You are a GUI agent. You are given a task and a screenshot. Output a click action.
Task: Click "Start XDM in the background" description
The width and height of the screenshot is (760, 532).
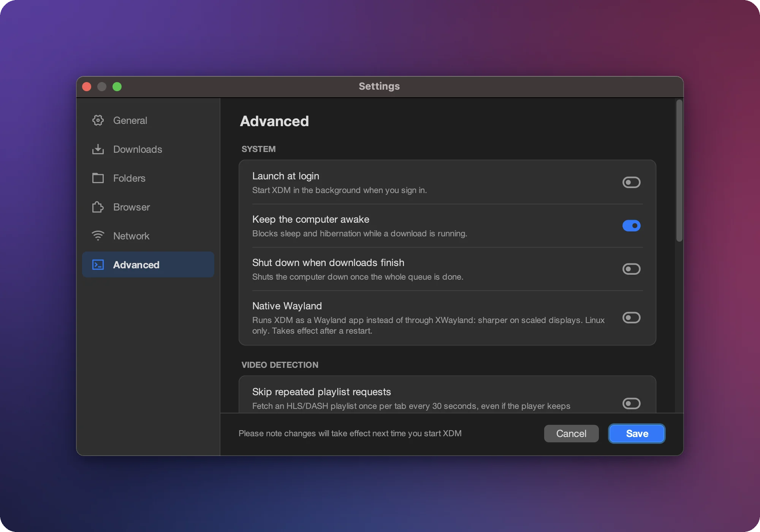coord(340,190)
